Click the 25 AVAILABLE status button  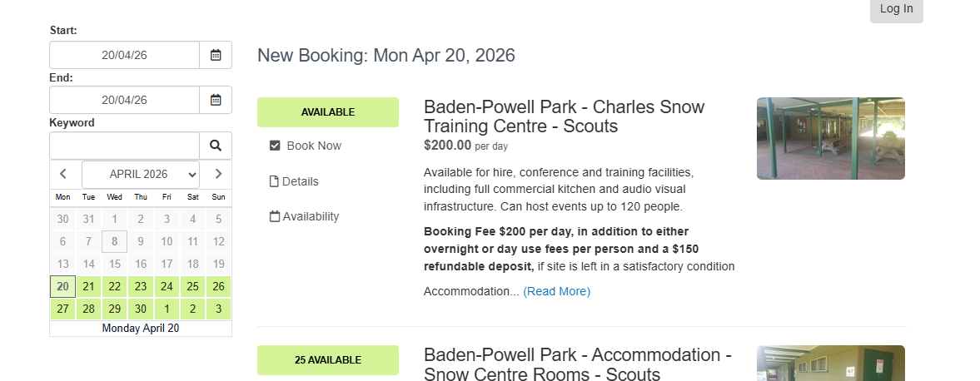tap(328, 360)
